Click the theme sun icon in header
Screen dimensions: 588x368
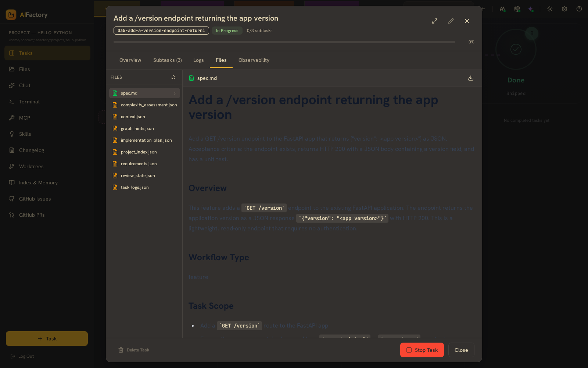tap(550, 9)
